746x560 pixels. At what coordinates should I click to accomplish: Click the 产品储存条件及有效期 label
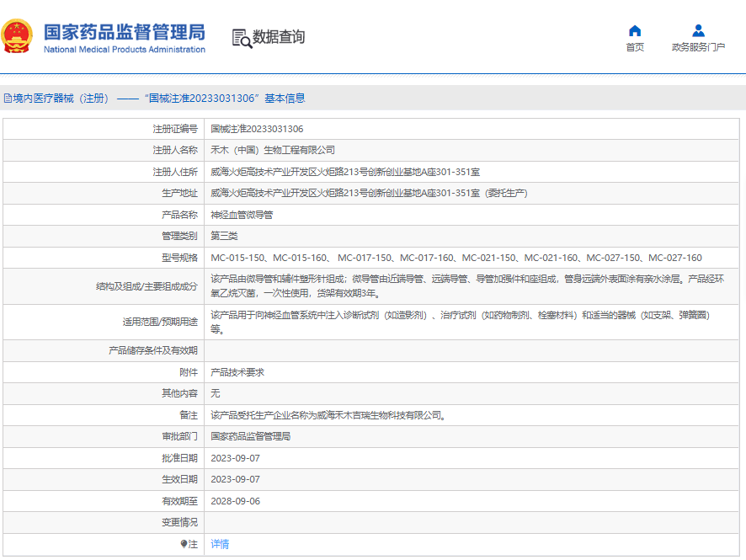point(152,350)
